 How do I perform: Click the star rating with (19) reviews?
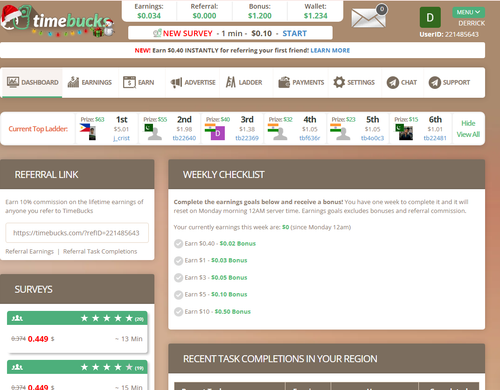[x=112, y=367]
